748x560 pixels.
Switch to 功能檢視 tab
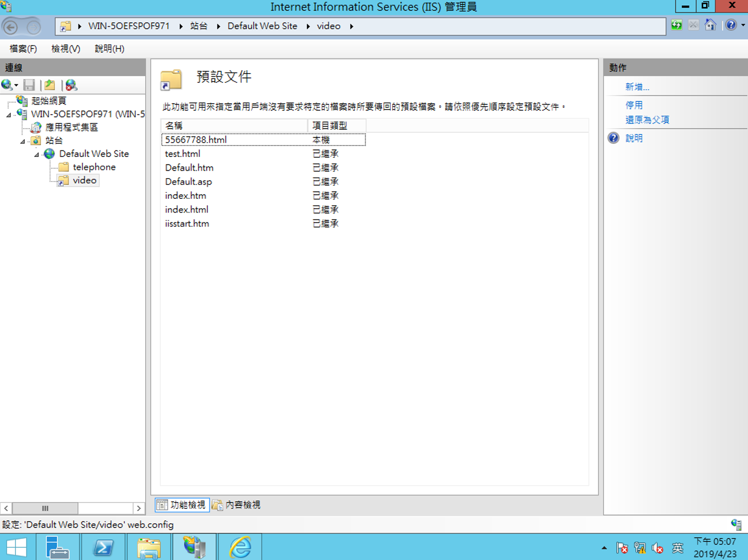(182, 505)
